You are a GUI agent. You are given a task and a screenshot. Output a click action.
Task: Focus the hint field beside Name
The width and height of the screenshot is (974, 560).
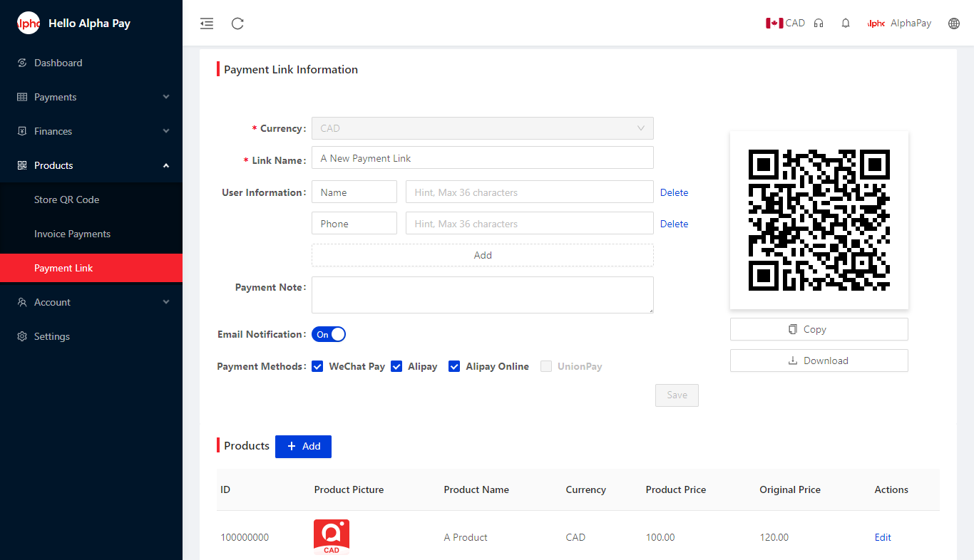[530, 192]
